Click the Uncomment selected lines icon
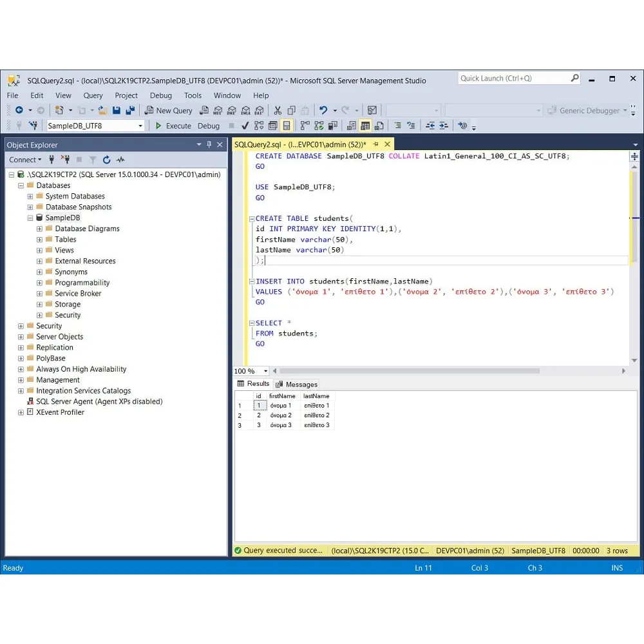The image size is (644, 644). (x=411, y=126)
